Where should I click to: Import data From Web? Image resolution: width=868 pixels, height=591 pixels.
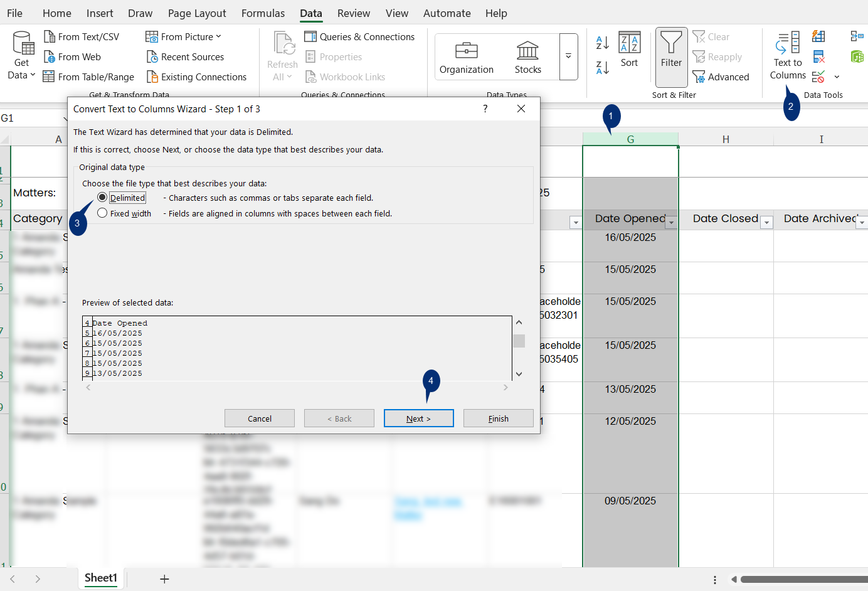72,57
